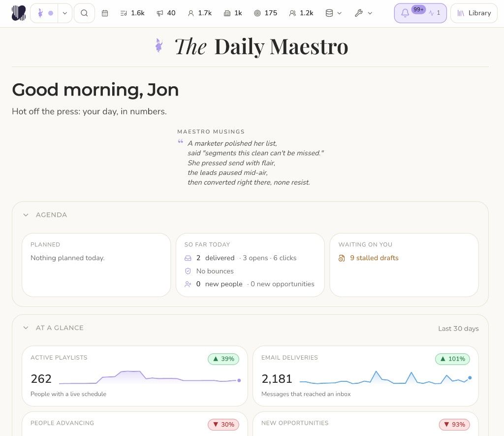The height and width of the screenshot is (436, 504).
Task: Open audiences nav item showing 1.2k
Action: pos(301,13)
